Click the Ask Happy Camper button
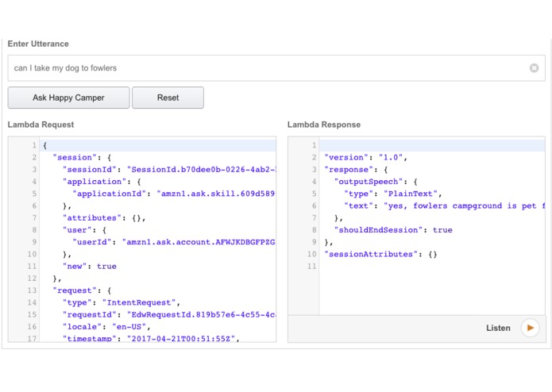Image resolution: width=552 pixels, height=392 pixels. [68, 98]
